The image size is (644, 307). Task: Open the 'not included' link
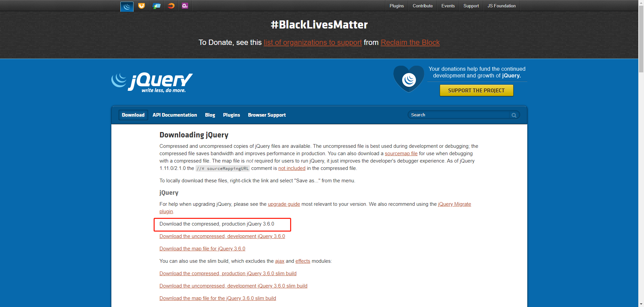click(x=292, y=168)
